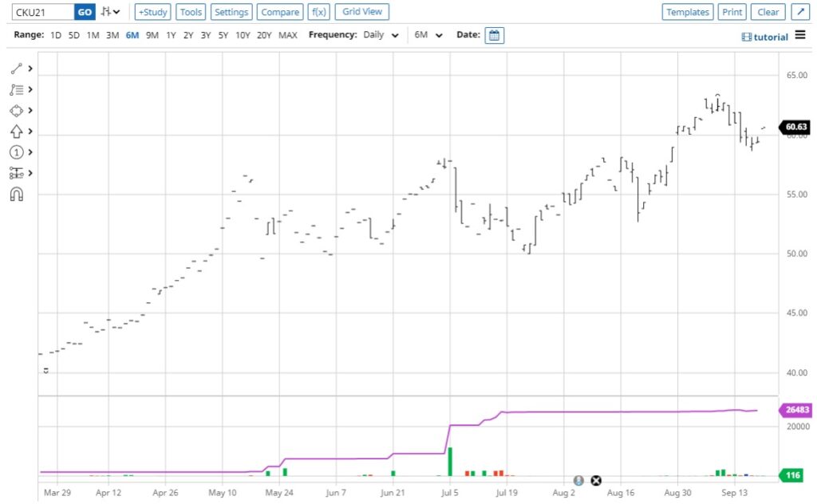817x504 pixels.
Task: Set range to 20Y
Action: tap(264, 35)
